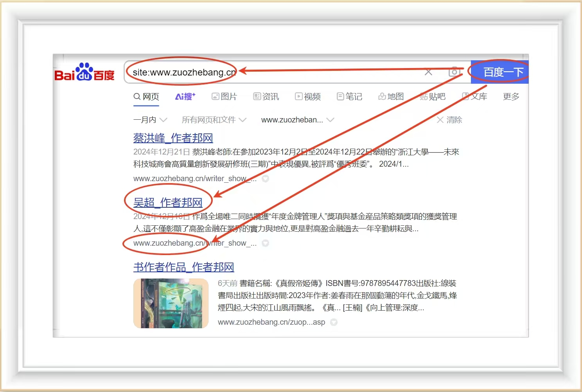This screenshot has width=582, height=392.
Task: Switch to the 图片 tab
Action: click(225, 97)
